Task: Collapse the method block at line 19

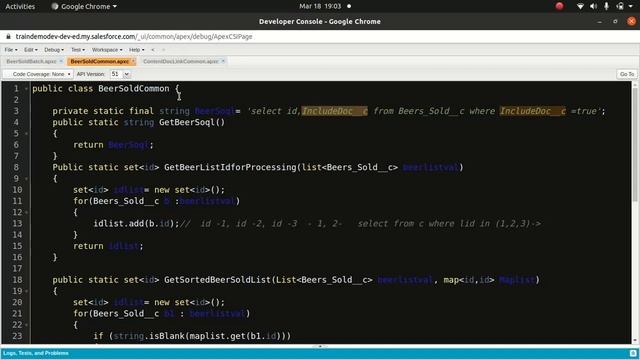Action: pyautogui.click(x=27, y=291)
